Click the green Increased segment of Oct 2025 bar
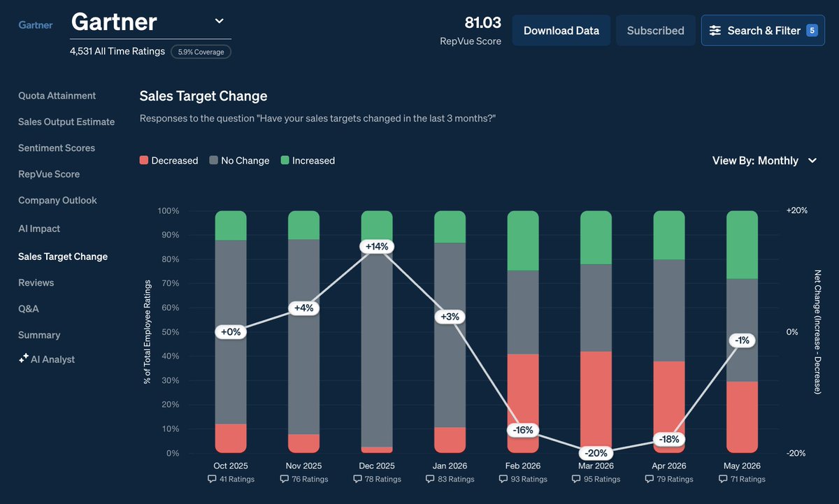This screenshot has width=839, height=504. point(231,226)
